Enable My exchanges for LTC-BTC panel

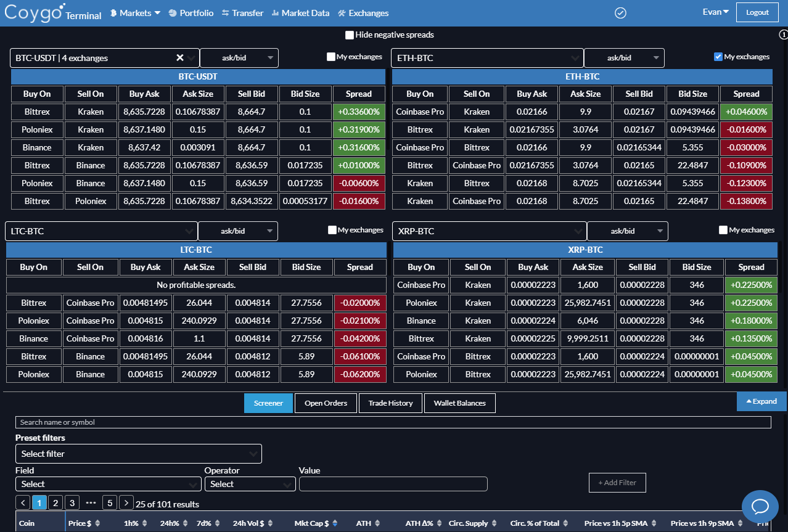pyautogui.click(x=332, y=230)
